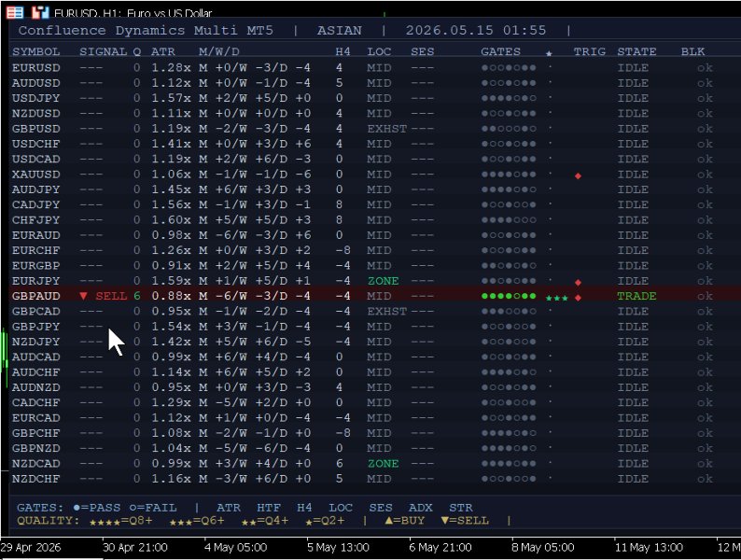This screenshot has height=560, width=741.
Task: Click the gate dots in EURUSD row
Action: tap(509, 67)
